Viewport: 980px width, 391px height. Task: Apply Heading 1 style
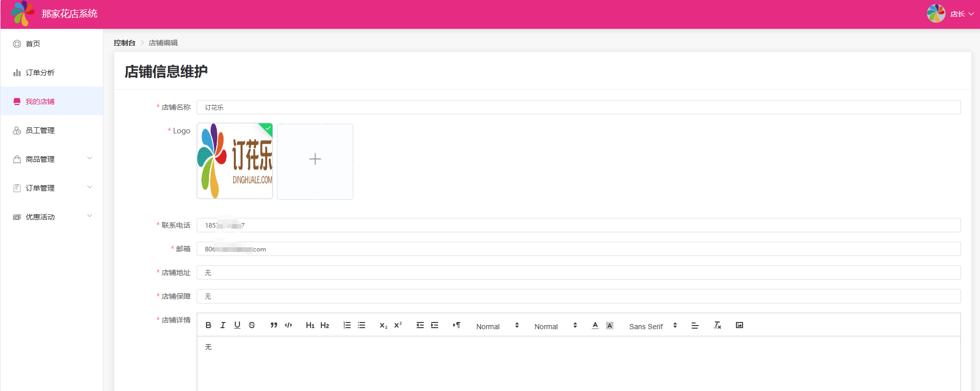(x=310, y=325)
